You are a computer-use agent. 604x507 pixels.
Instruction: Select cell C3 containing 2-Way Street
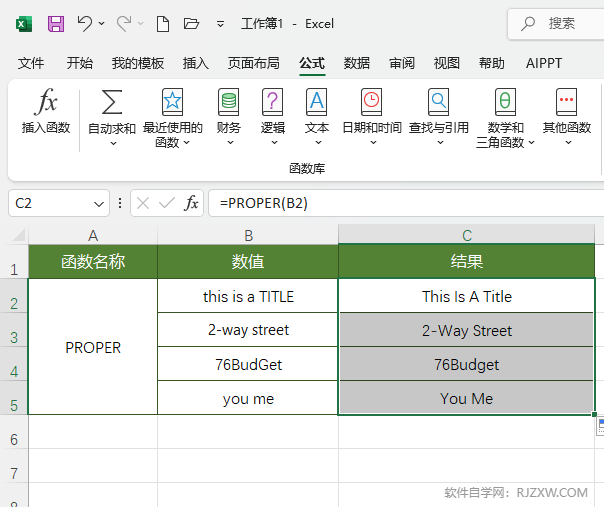coord(467,331)
